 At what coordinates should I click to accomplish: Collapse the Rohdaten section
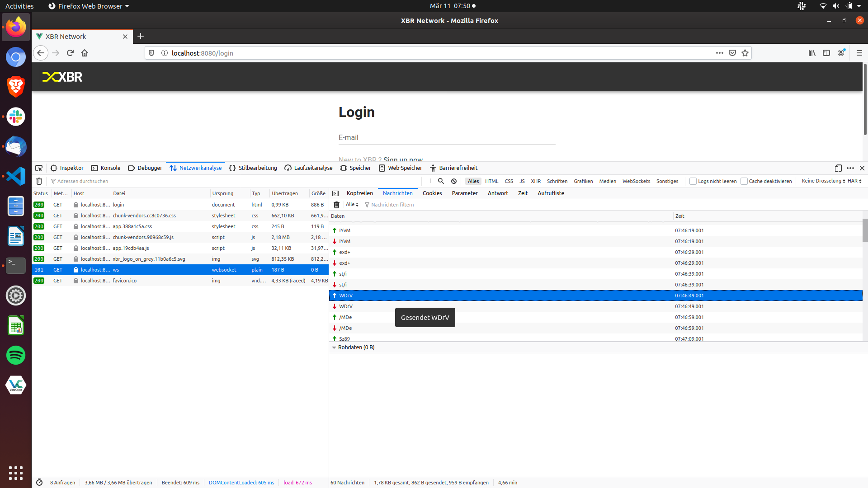(x=335, y=347)
